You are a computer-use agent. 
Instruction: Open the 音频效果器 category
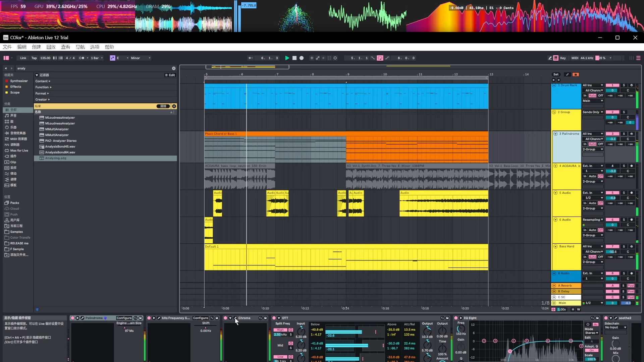click(18, 133)
